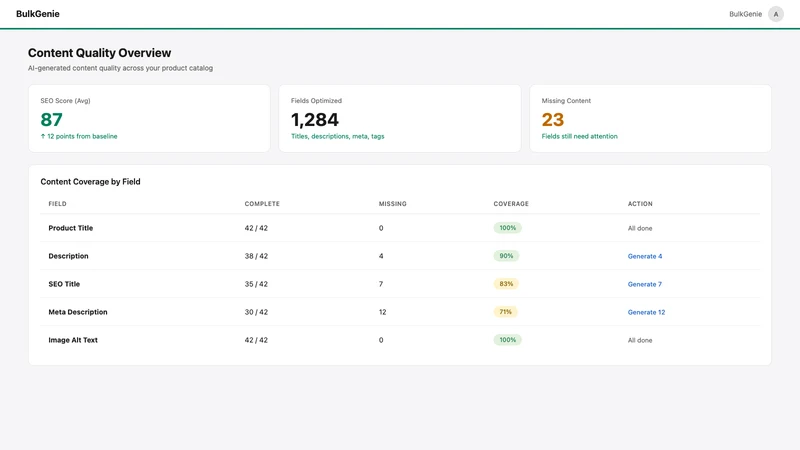Click 100% coverage badge for Image Alt Text
Screen dimensions: 800x450
click(x=508, y=340)
